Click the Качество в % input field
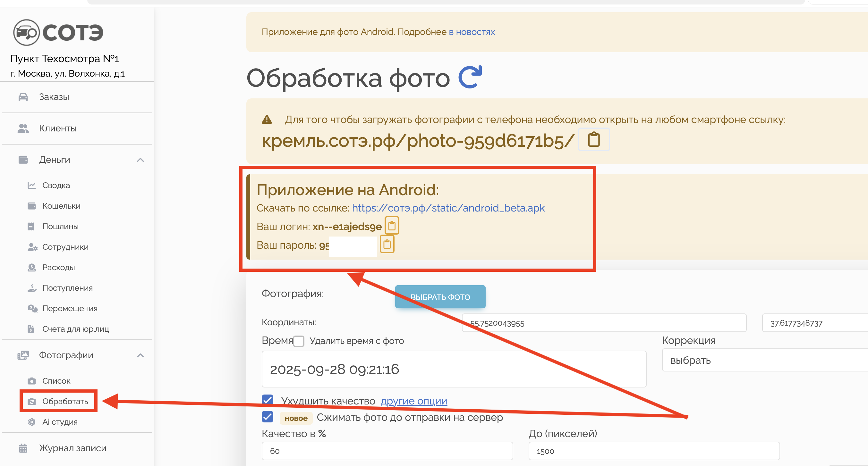Viewport: 868px width, 466px height. pyautogui.click(x=387, y=451)
